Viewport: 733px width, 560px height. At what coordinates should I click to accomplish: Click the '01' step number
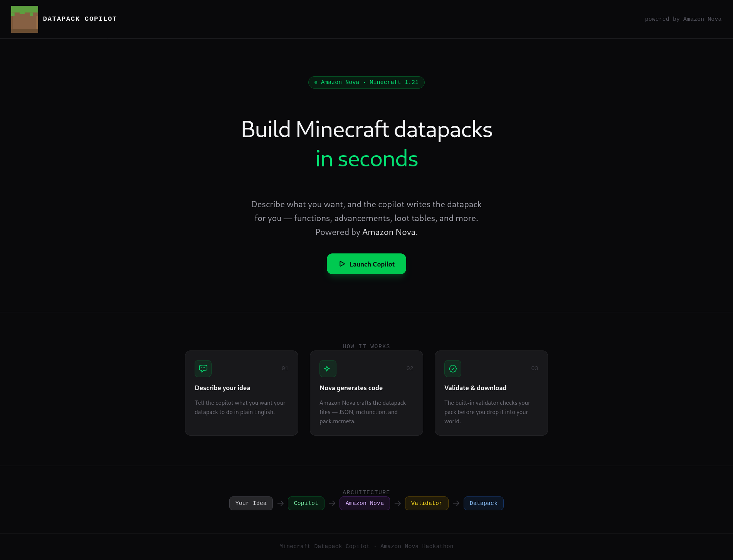pos(285,369)
